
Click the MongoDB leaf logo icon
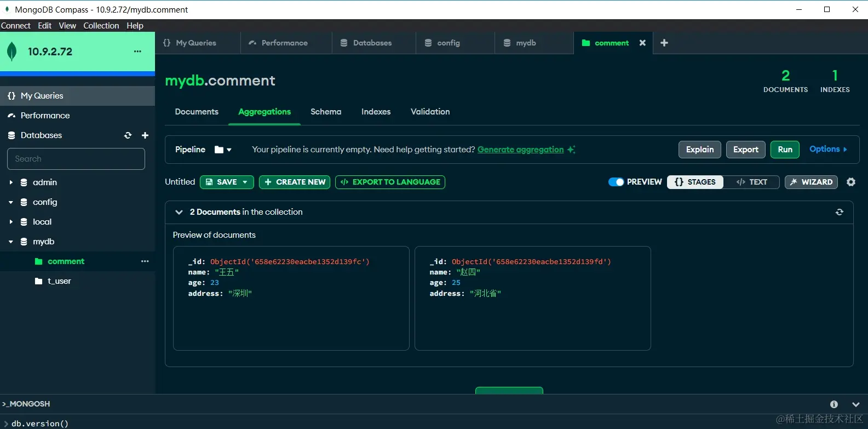pyautogui.click(x=12, y=52)
